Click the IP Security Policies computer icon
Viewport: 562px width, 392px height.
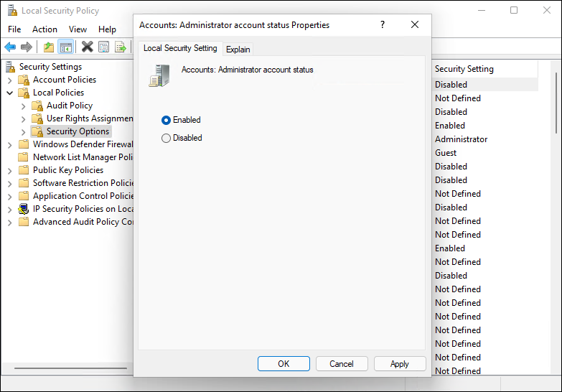tap(24, 209)
